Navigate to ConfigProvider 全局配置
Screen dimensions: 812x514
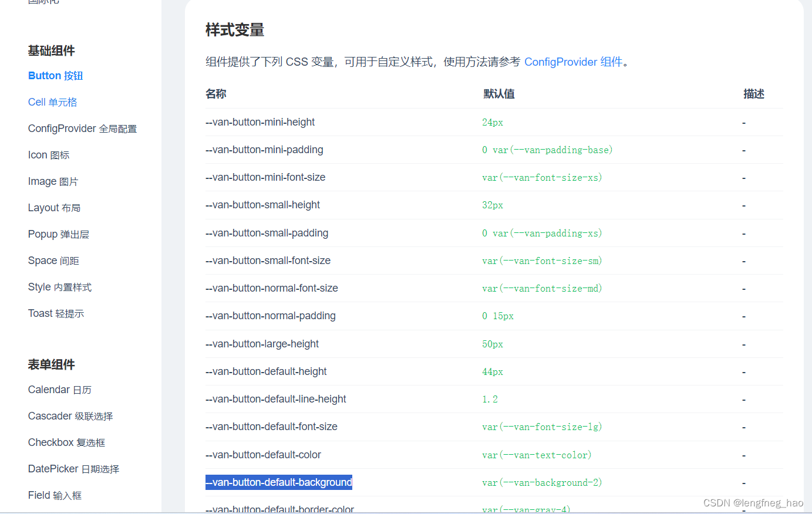pos(82,128)
